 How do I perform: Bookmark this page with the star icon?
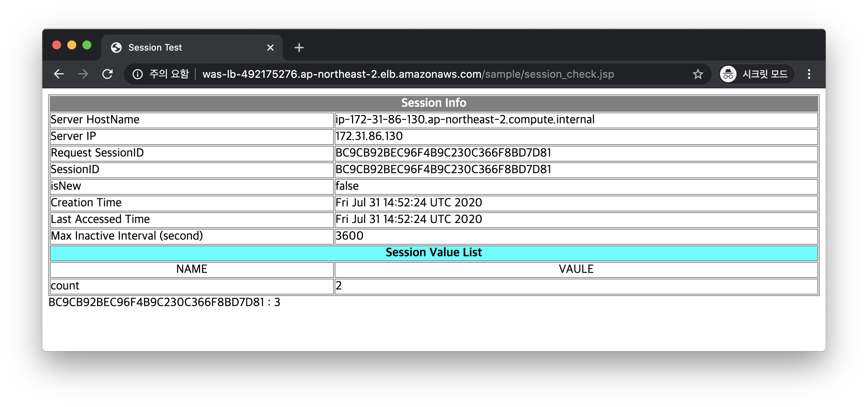pyautogui.click(x=698, y=74)
